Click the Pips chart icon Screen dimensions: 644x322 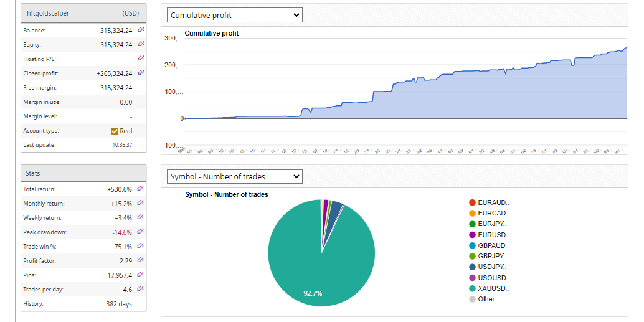pos(141,275)
